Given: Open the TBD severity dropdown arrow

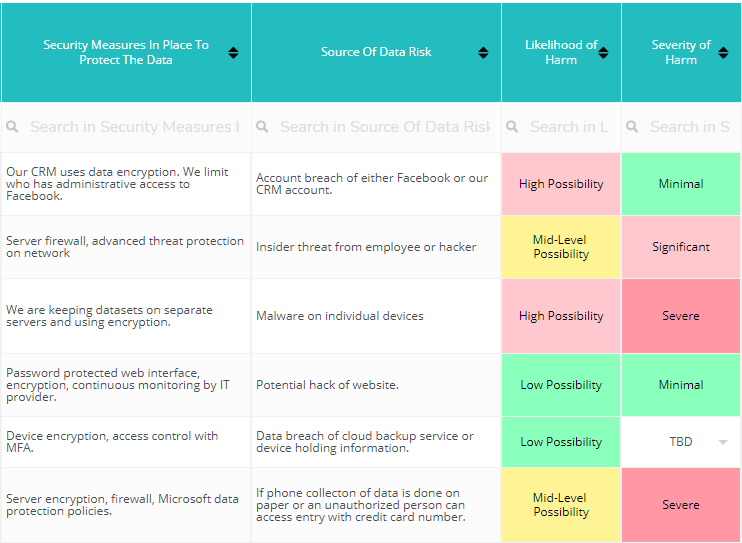Looking at the screenshot, I should pyautogui.click(x=723, y=442).
